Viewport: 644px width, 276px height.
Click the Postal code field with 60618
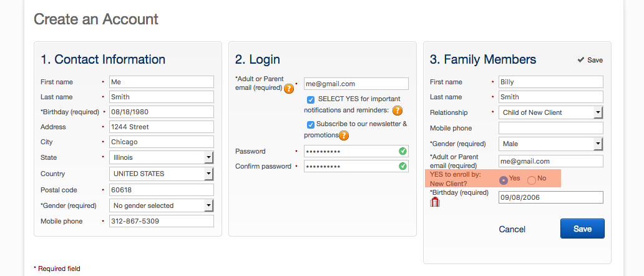click(162, 190)
